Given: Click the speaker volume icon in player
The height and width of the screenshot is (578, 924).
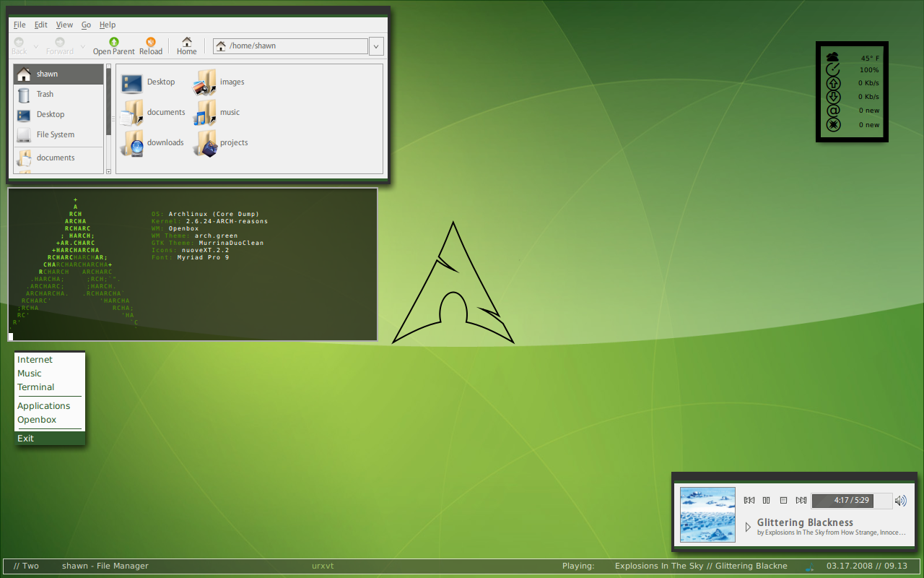Looking at the screenshot, I should click(x=900, y=500).
